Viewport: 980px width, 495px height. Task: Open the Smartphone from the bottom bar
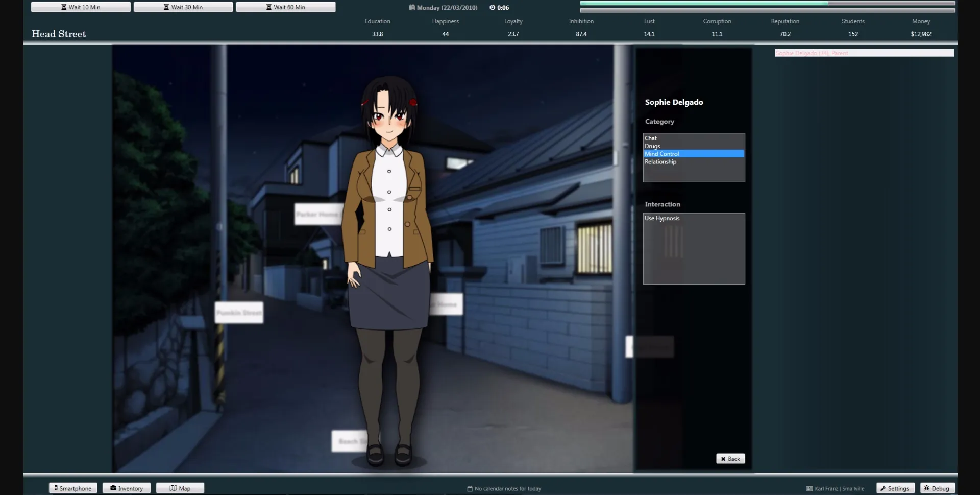pos(72,488)
